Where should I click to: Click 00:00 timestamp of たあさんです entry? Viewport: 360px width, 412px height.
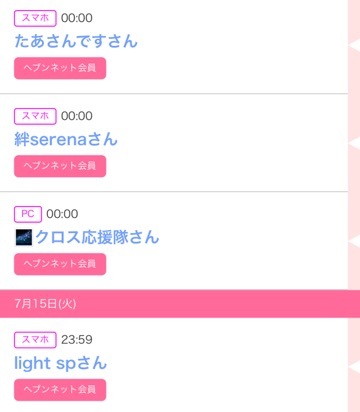pos(77,18)
